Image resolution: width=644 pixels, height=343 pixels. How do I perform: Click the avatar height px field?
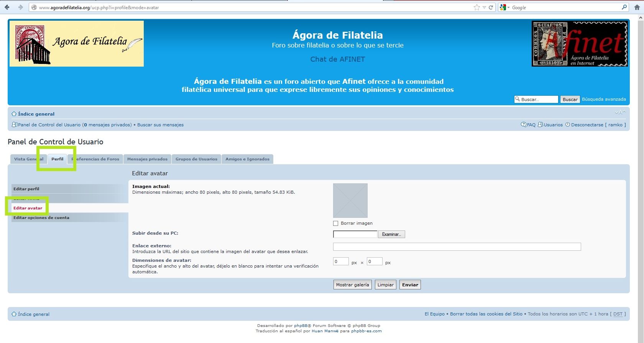click(375, 261)
